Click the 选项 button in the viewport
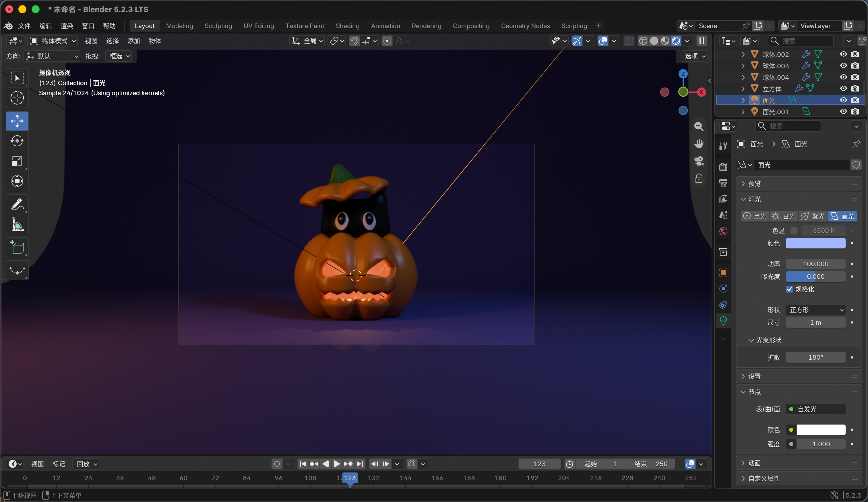868x502 pixels. coord(694,56)
